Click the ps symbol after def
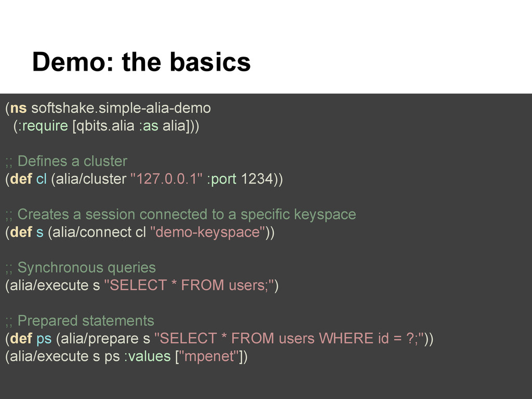Viewport: 532px width, 399px height. 44,339
